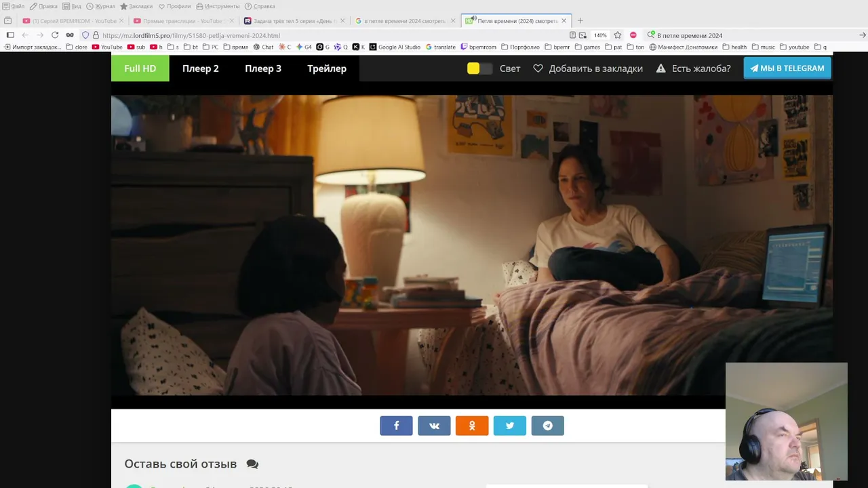Open the ton bookmarks folder
Screen dimensions: 868x488
point(635,47)
